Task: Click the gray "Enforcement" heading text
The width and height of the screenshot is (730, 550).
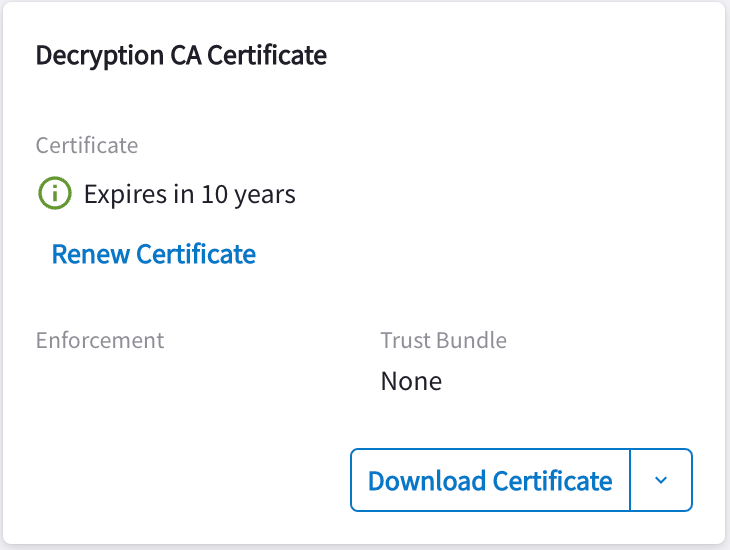Action: coord(100,340)
